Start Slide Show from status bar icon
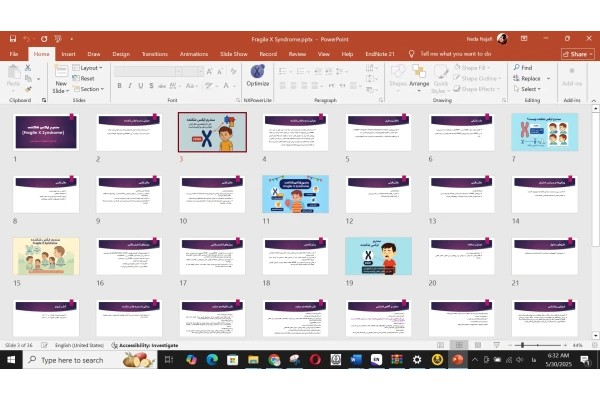Image resolution: width=600 pixels, height=400 pixels. coord(497,345)
